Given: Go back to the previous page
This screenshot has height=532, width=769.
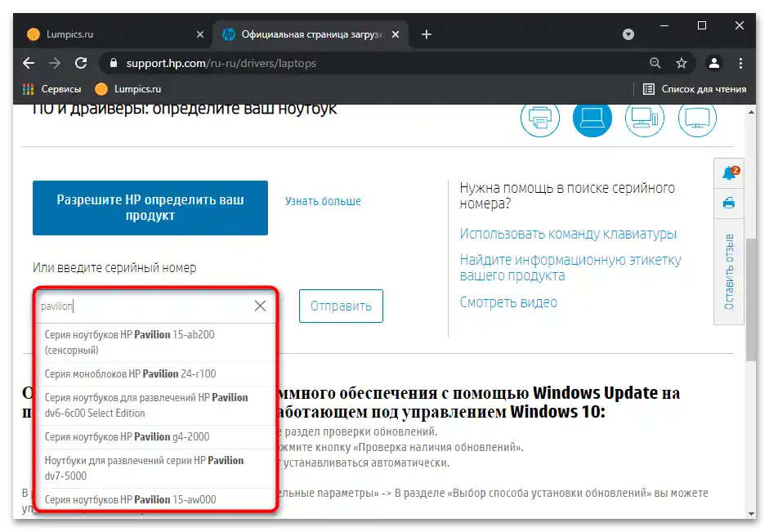Looking at the screenshot, I should point(29,63).
